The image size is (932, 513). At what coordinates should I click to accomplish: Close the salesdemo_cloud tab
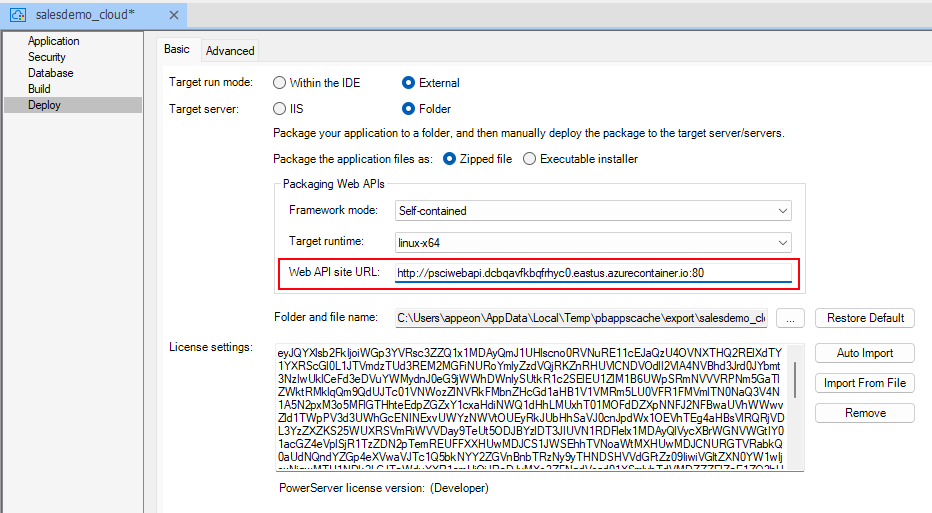[174, 15]
